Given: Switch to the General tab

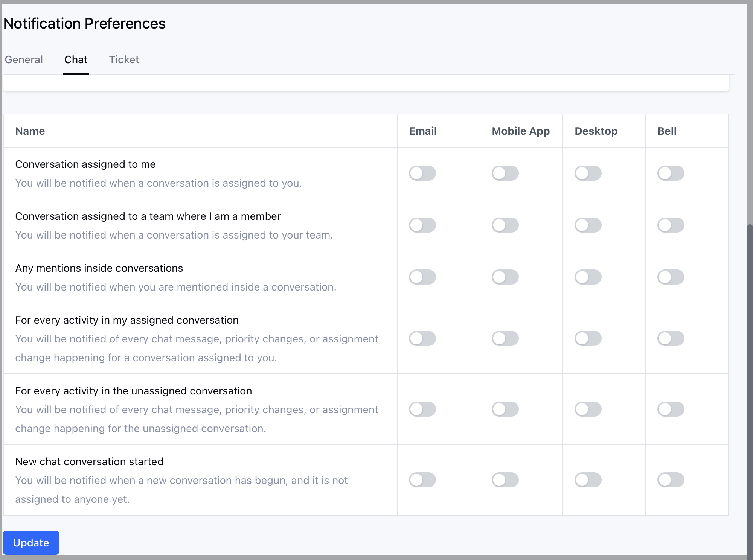Looking at the screenshot, I should tap(24, 59).
